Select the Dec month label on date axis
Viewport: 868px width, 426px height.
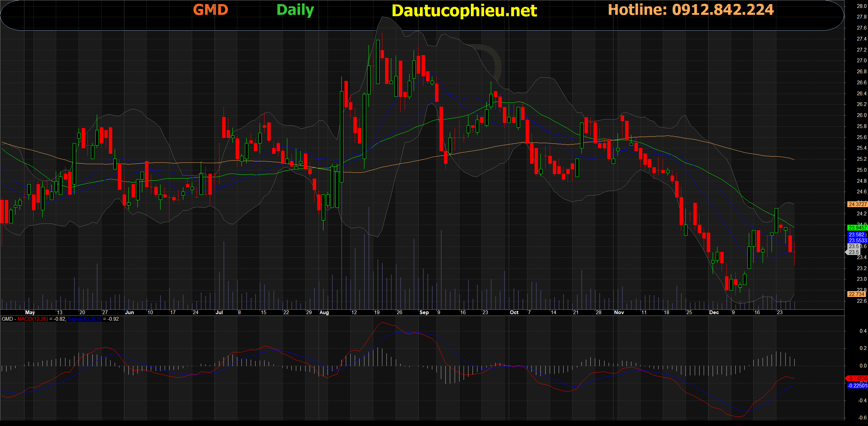pos(714,312)
